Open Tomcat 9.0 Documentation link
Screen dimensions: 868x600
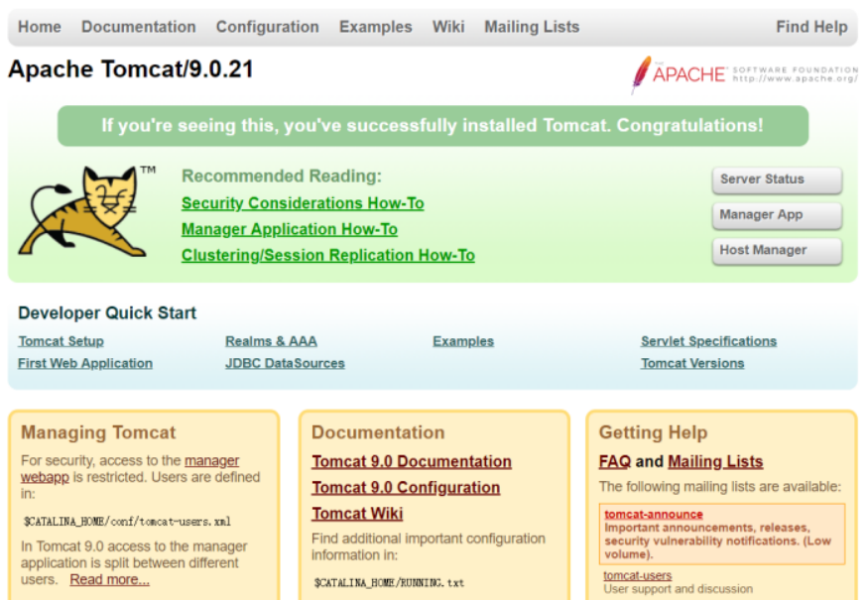pos(412,461)
